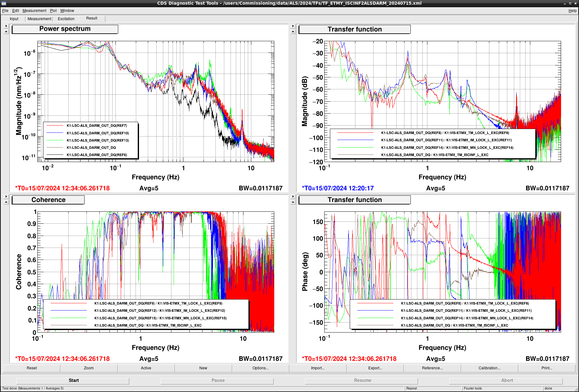Click right-arrow icon beside Power spectrum plot
This screenshot has width=579, height=392.
click(x=6, y=26)
